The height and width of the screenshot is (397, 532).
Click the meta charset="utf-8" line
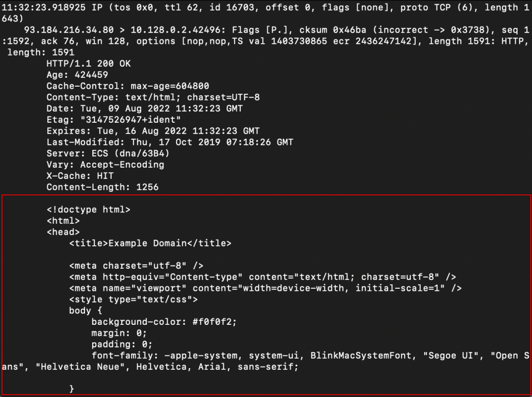click(x=140, y=266)
